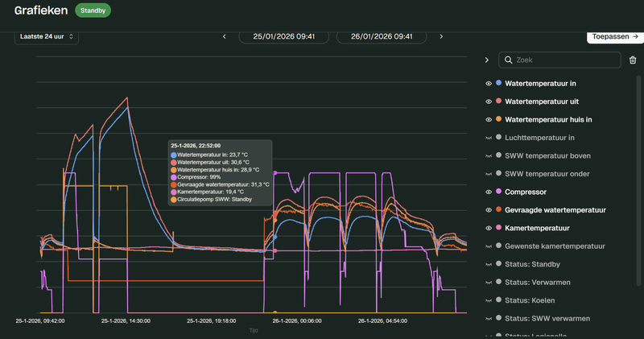The width and height of the screenshot is (644, 339).
Task: Show Status: Standby series
Action: pos(489,264)
